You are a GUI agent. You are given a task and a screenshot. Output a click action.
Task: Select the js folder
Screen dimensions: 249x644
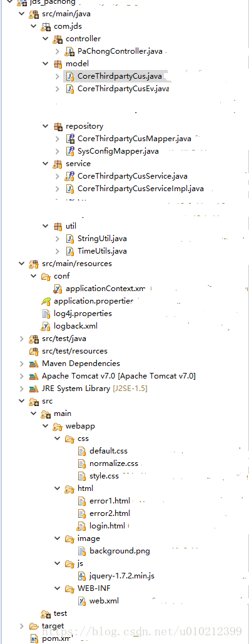(80, 563)
